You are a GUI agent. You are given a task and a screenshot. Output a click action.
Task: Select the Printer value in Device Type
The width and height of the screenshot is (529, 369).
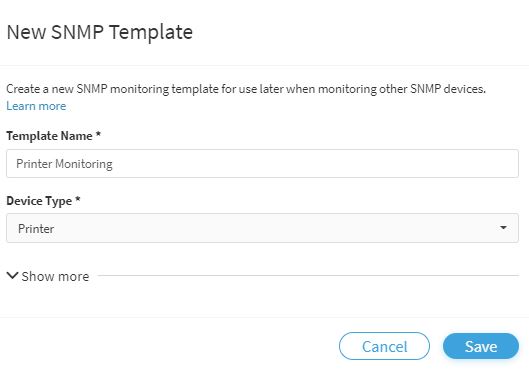click(x=36, y=229)
